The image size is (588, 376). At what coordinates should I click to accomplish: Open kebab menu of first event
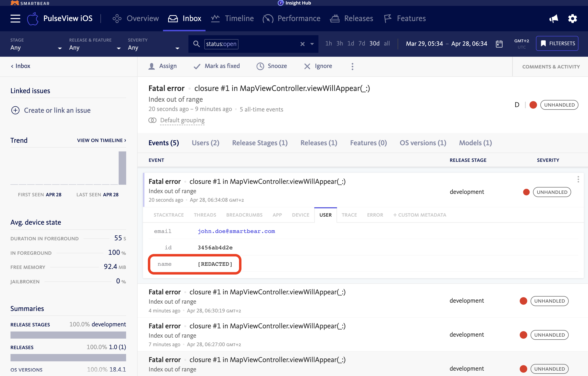(x=578, y=179)
